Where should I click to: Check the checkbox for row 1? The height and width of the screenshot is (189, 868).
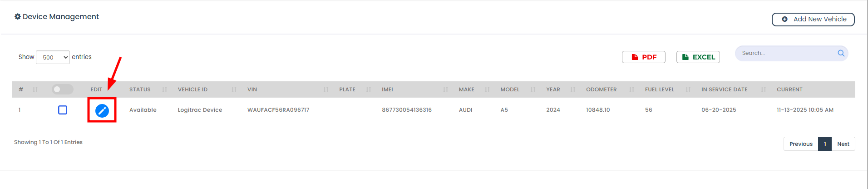(63, 110)
